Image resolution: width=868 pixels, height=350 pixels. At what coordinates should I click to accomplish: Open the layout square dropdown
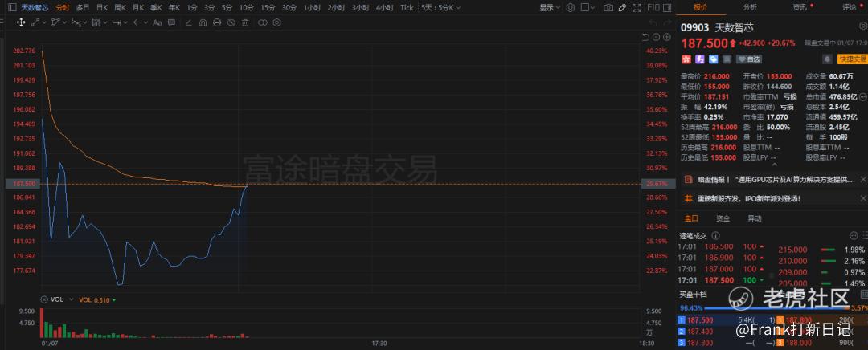[x=588, y=8]
